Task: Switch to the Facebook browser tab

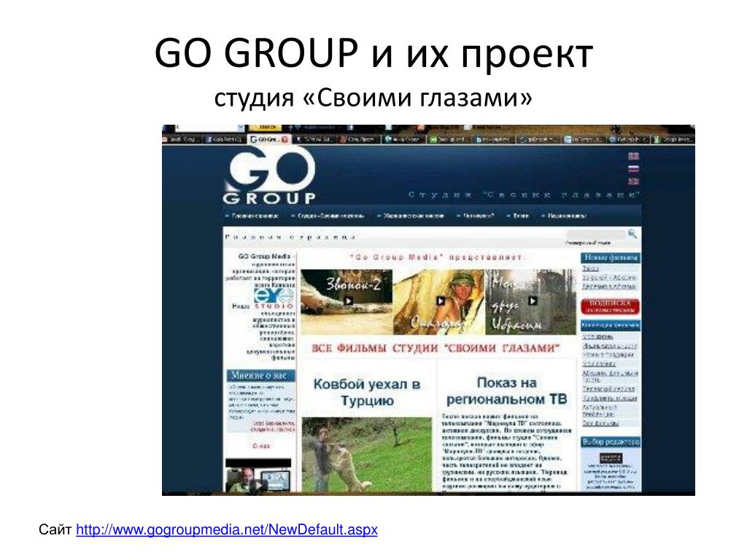Action: coord(224,139)
